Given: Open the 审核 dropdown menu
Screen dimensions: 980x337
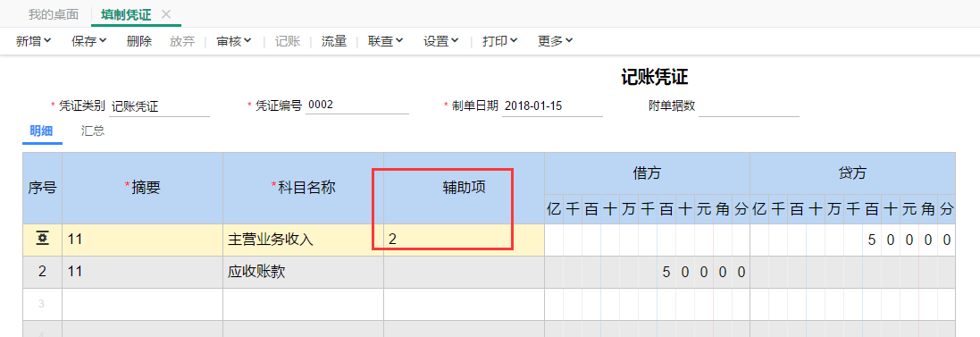Looking at the screenshot, I should (234, 41).
